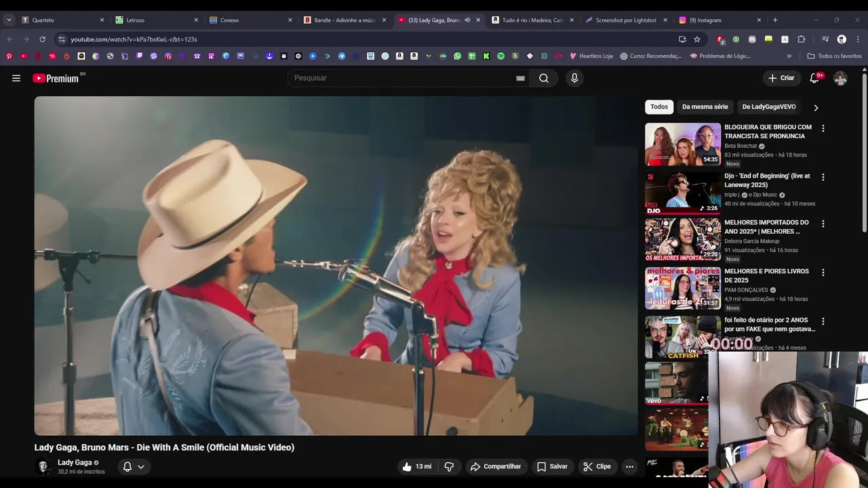Open MELHORES E PIORES LIVROS thumbnail
The image size is (868, 488).
click(683, 288)
